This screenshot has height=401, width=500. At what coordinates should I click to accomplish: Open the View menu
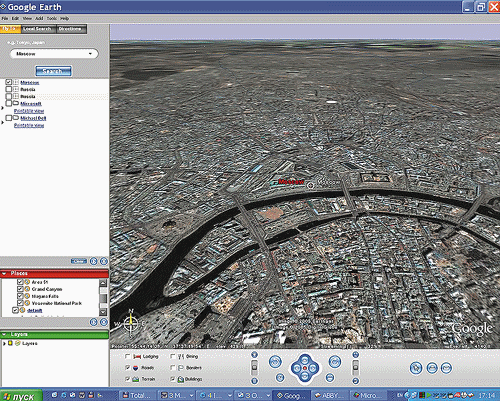click(27, 18)
